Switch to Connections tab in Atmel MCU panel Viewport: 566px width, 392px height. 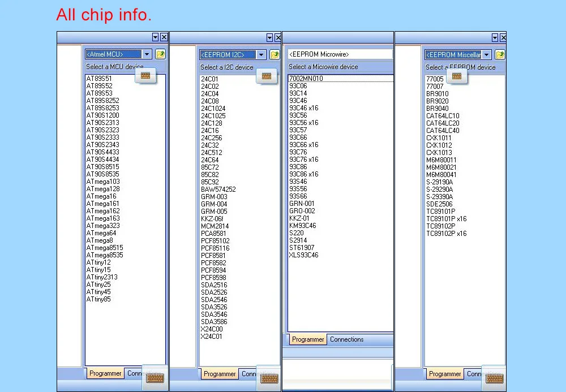pyautogui.click(x=134, y=373)
